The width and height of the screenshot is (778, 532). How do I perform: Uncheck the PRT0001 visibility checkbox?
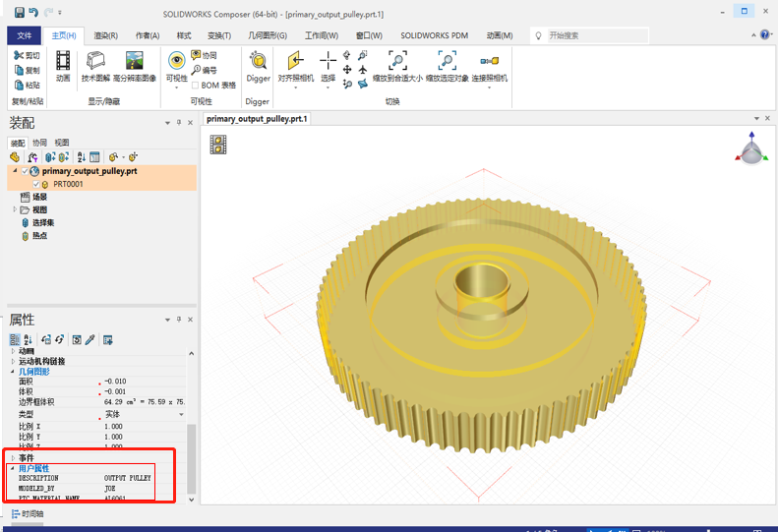tap(35, 184)
